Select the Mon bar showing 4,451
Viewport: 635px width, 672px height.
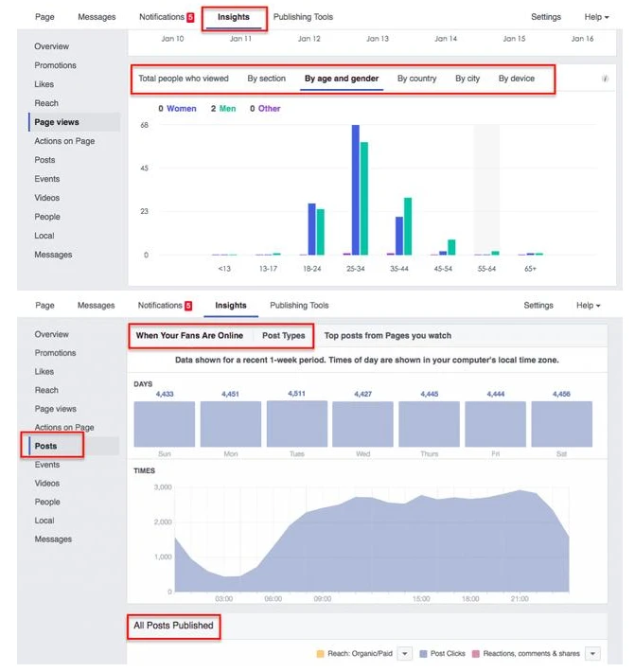[x=231, y=424]
